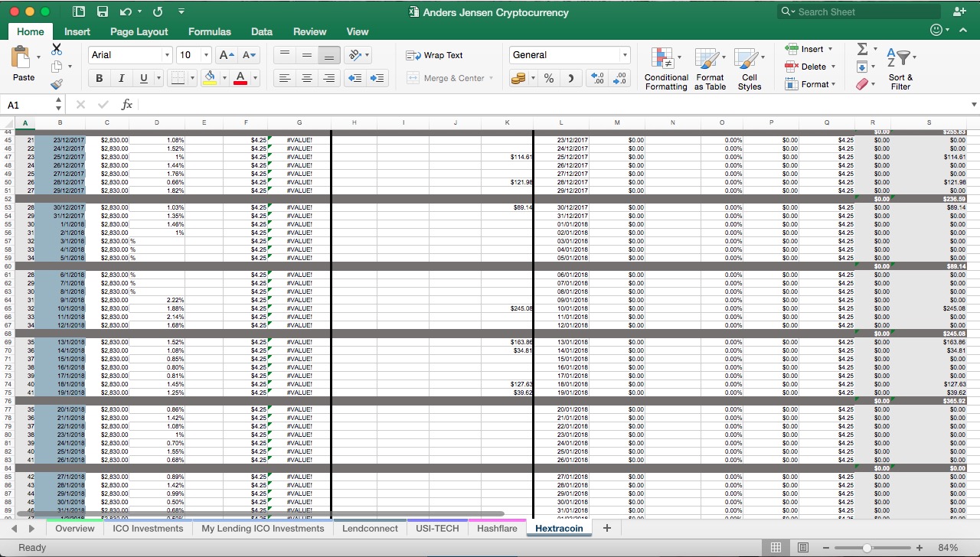Toggle center alignment

tap(306, 77)
